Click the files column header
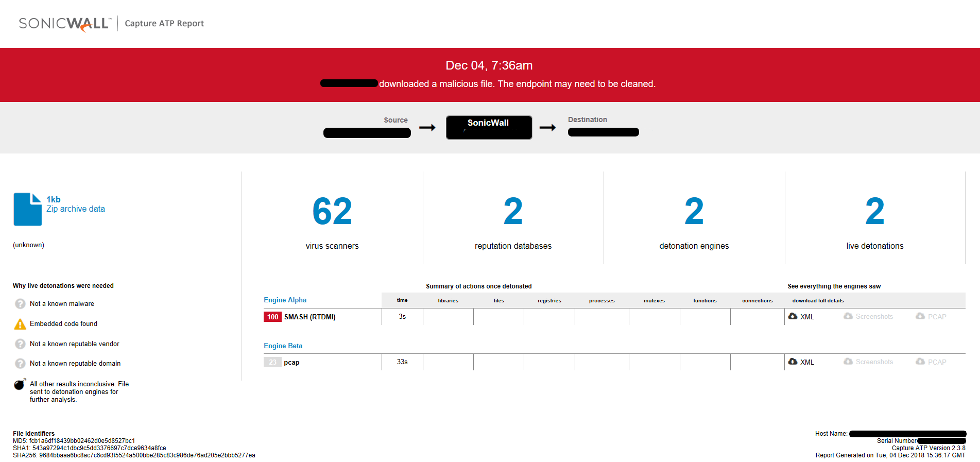The height and width of the screenshot is (462, 980). [498, 301]
